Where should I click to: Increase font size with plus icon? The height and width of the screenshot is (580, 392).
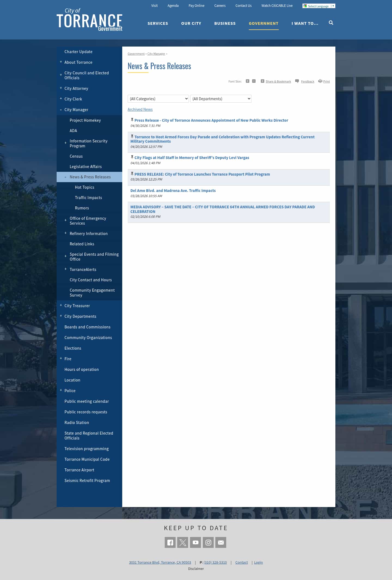[x=247, y=81]
